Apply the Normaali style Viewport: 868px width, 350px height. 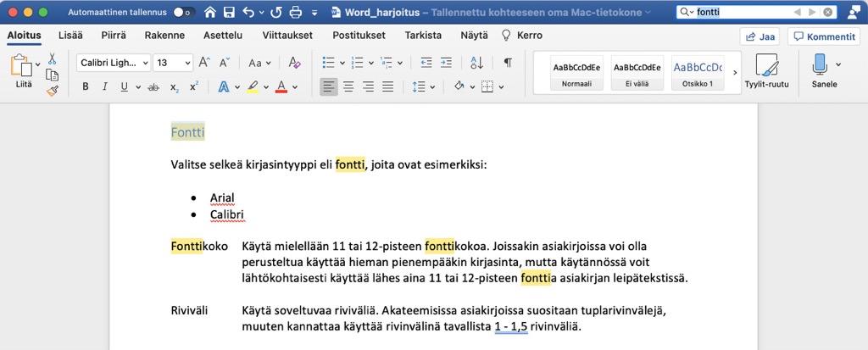(x=576, y=73)
